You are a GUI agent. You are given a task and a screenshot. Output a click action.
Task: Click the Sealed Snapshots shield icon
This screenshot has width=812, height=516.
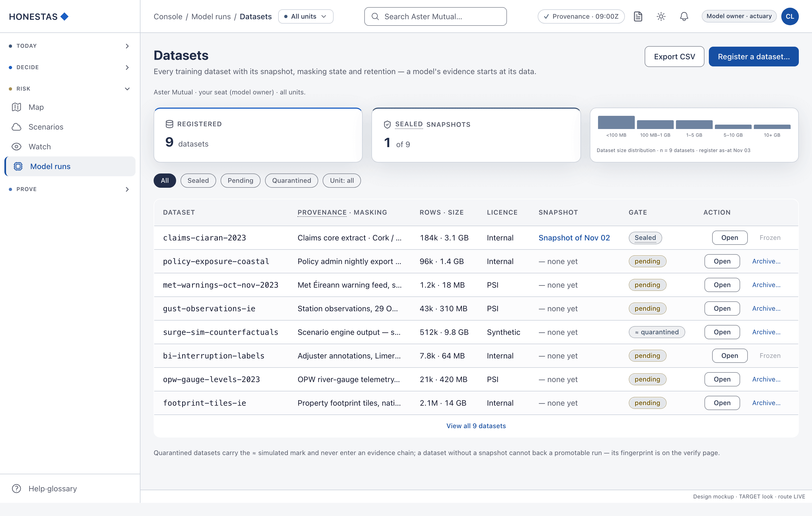pyautogui.click(x=387, y=125)
